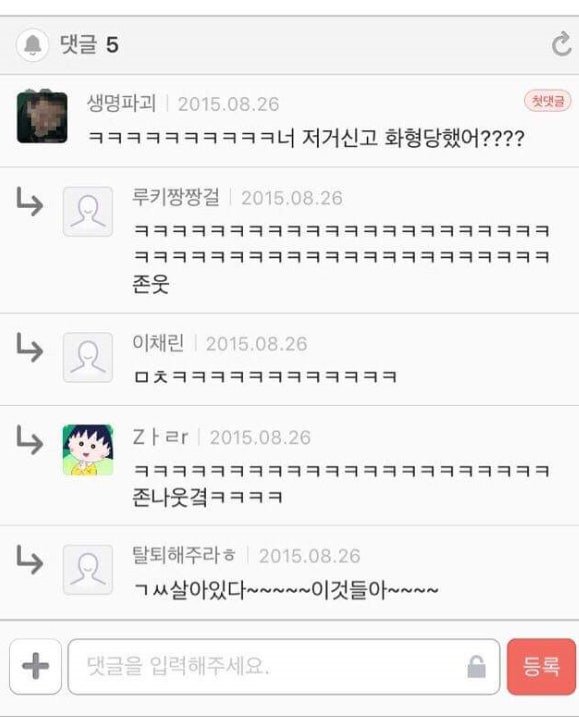Open the plus attachment button
The height and width of the screenshot is (717, 579).
[x=35, y=666]
